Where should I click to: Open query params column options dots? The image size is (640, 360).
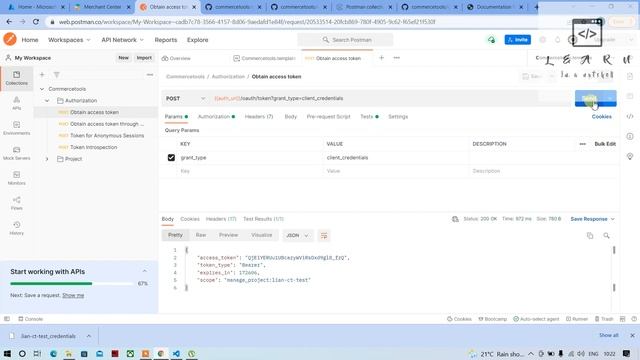tap(582, 144)
